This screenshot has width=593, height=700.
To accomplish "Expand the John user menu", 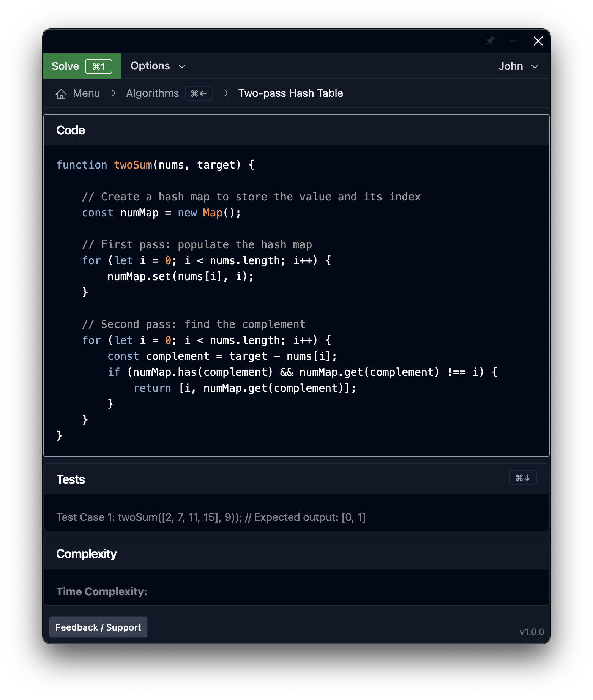I will 518,66.
